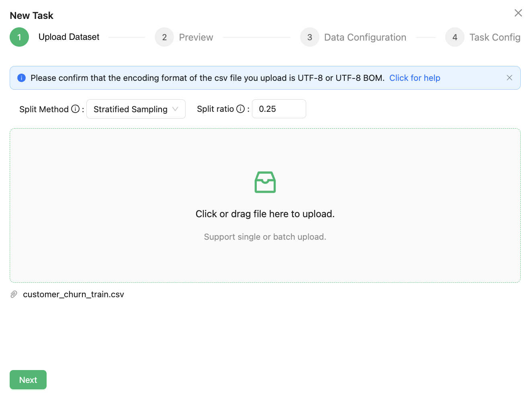Click the step 4 number circle
Viewport: 532px width, 399px height.
coord(454,37)
